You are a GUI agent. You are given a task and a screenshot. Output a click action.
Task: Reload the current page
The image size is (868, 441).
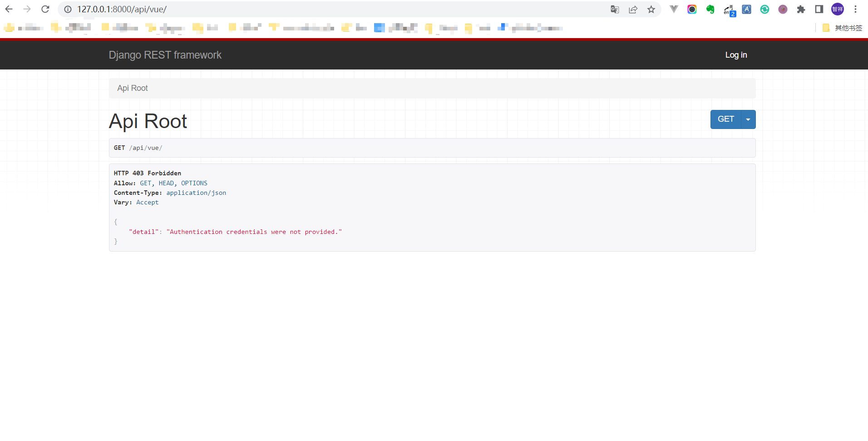click(45, 9)
